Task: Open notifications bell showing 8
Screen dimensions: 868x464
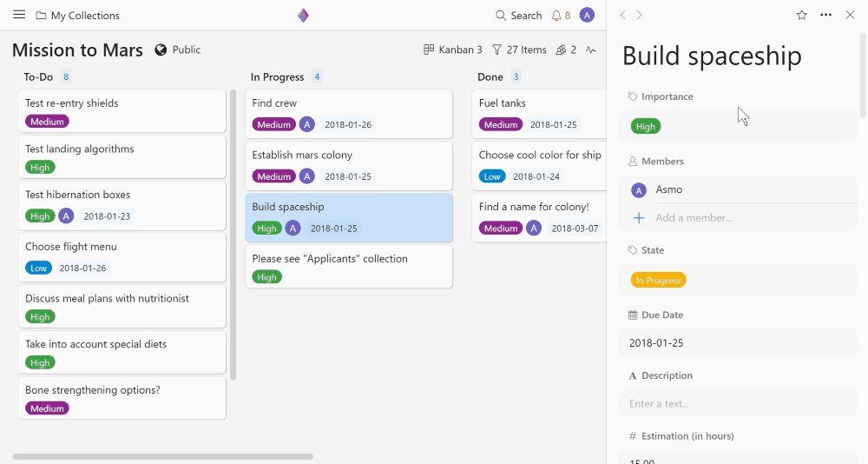Action: (x=561, y=16)
